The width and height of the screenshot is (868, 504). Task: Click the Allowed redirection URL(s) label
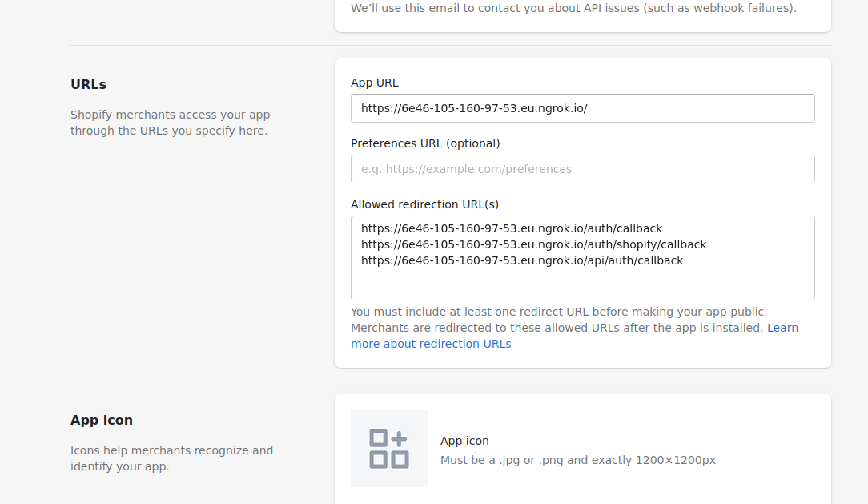click(x=424, y=204)
